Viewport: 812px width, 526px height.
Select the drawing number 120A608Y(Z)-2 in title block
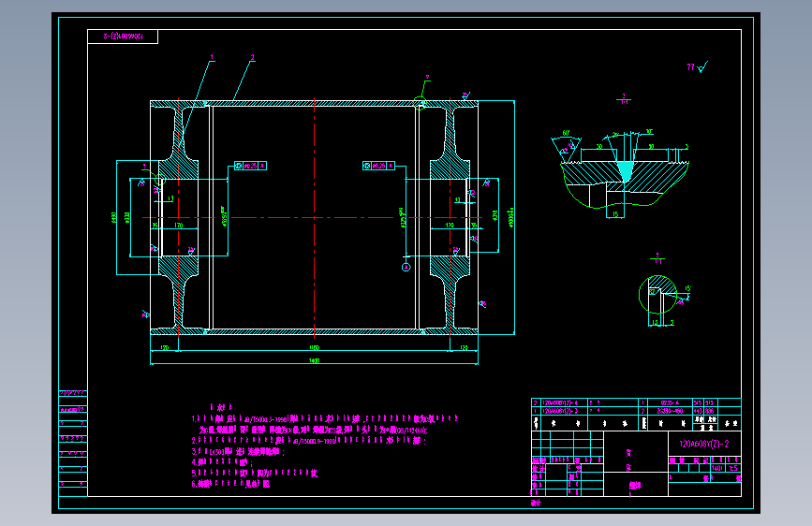[703, 444]
